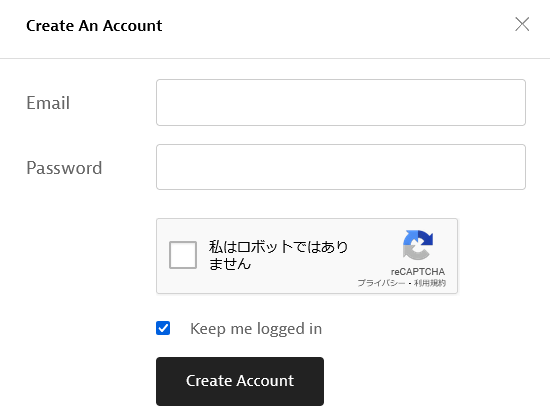Open the プライバシー privacy link
The height and width of the screenshot is (416, 550).
381,283
